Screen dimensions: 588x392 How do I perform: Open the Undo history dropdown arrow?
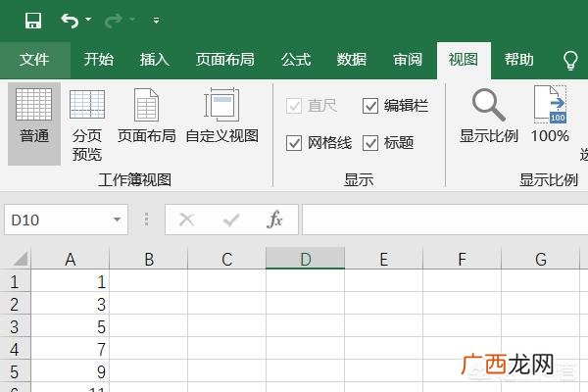88,20
